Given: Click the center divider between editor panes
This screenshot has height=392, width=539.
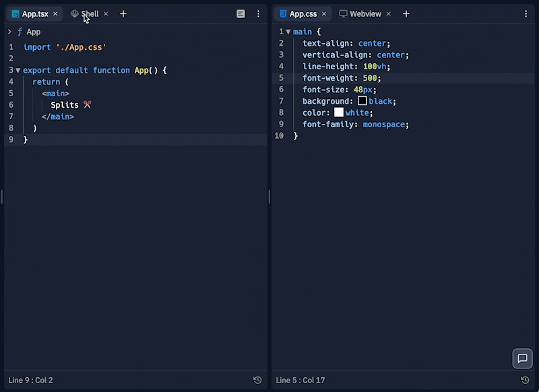Looking at the screenshot, I should point(269,197).
